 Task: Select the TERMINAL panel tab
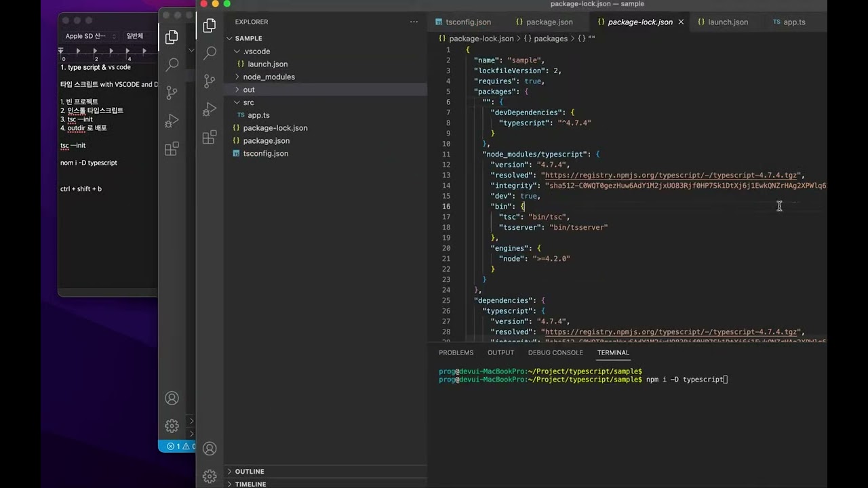(613, 352)
